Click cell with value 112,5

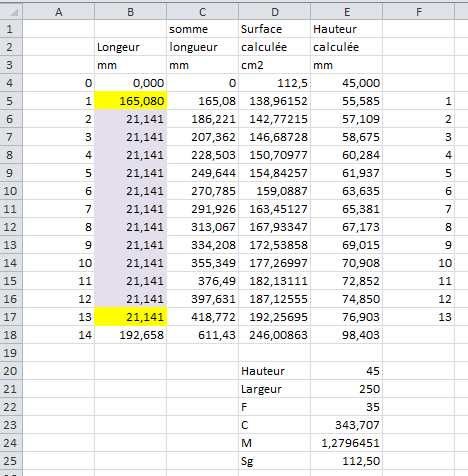point(274,83)
